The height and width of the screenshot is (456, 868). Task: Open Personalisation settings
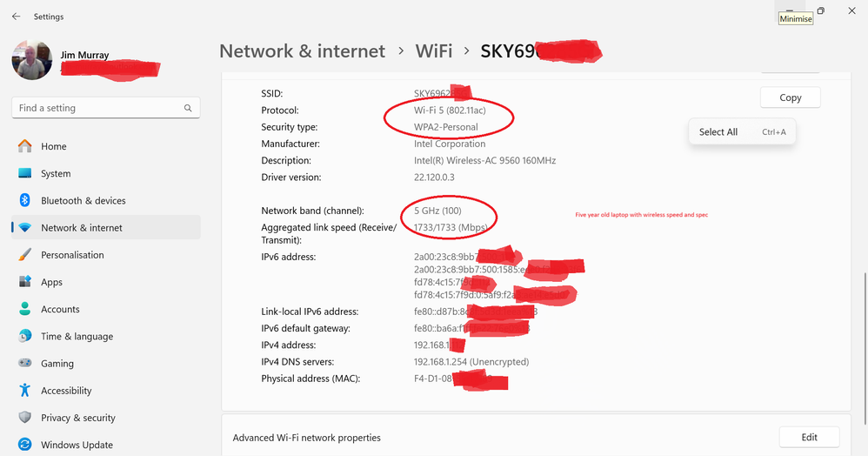[x=72, y=255]
